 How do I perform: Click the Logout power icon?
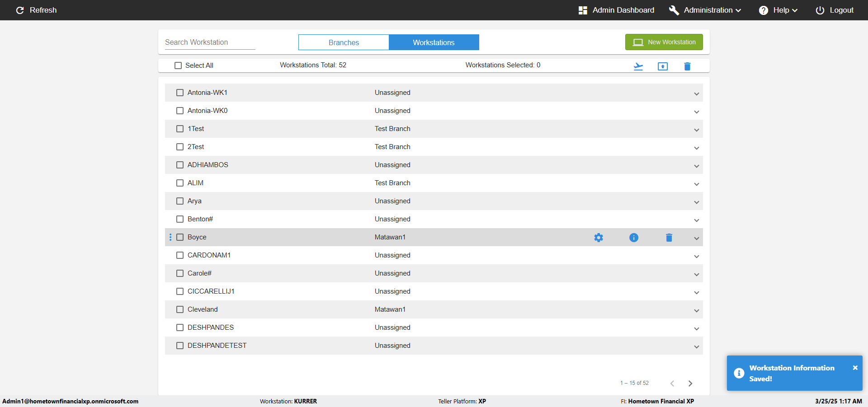click(x=820, y=10)
